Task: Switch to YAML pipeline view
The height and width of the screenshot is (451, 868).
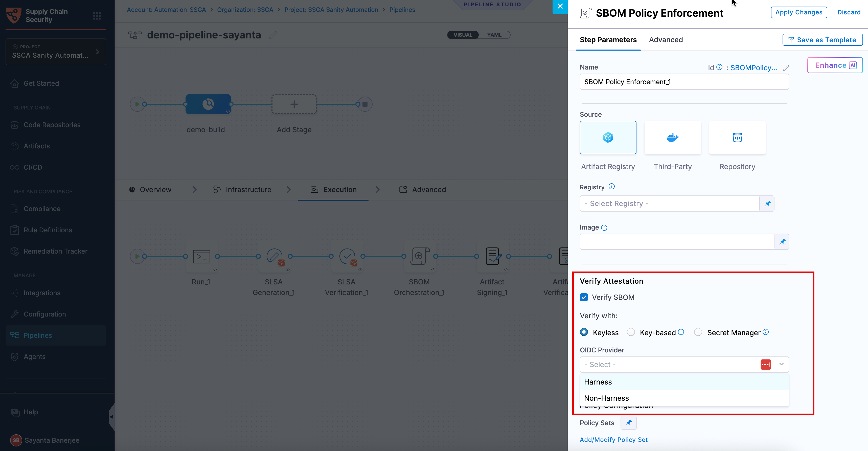Action: 494,35
